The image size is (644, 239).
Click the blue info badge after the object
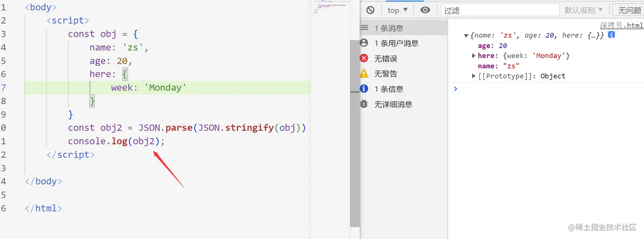coord(612,35)
